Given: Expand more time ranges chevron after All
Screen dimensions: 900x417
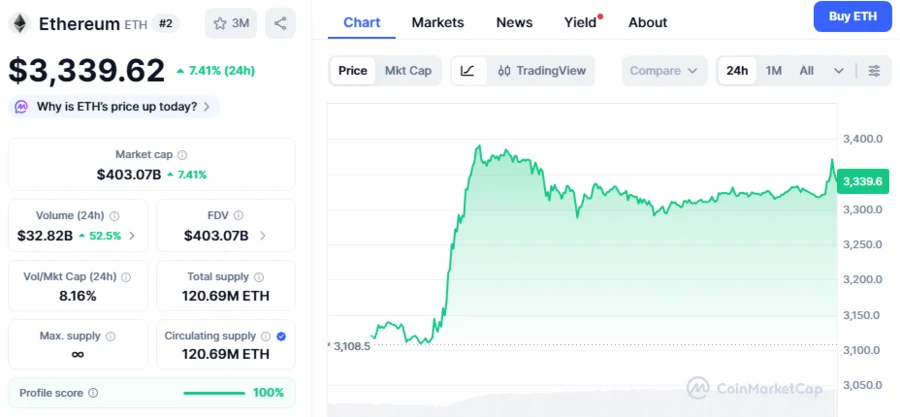Looking at the screenshot, I should [x=839, y=71].
